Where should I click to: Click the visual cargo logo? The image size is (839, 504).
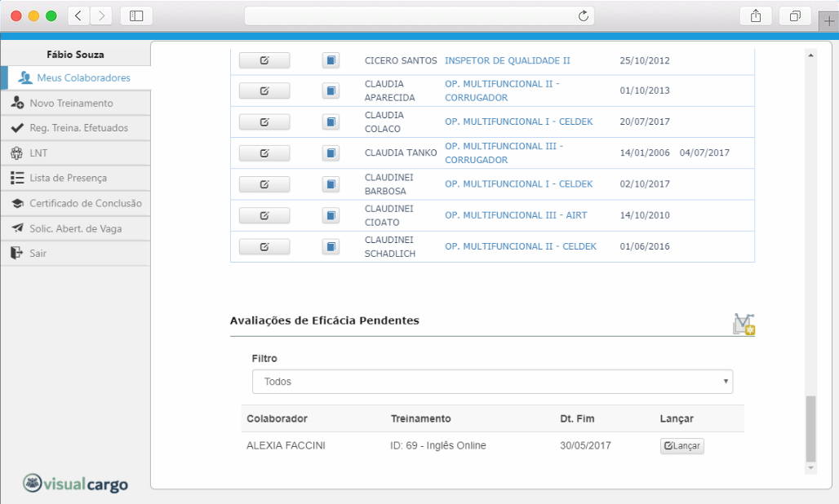pos(73,483)
